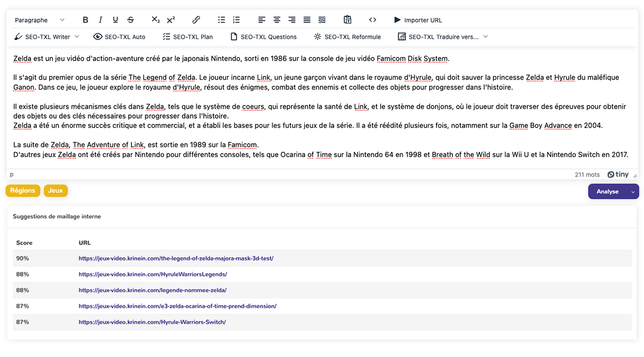The height and width of the screenshot is (357, 644).
Task: Create a bullet list
Action: [x=221, y=20]
